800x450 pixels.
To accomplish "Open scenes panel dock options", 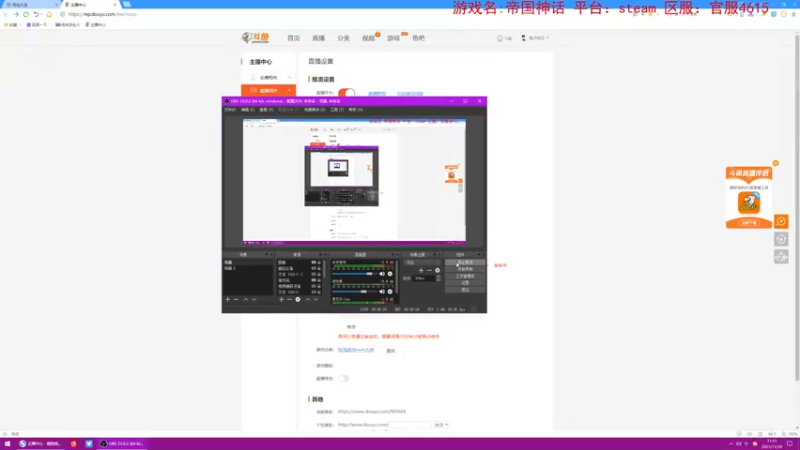I will [266, 255].
